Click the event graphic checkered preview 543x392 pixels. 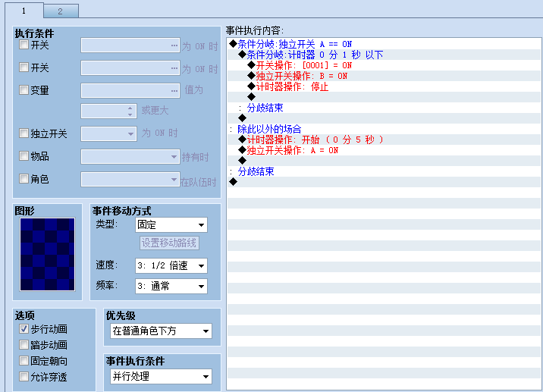(x=48, y=254)
